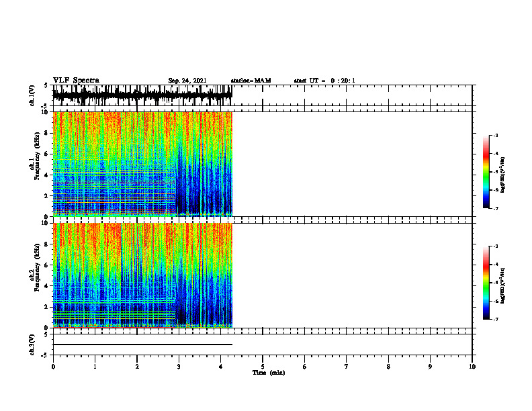Click the ch.2 colour scale bar
The width and height of the screenshot is (532, 411).
pyautogui.click(x=486, y=283)
